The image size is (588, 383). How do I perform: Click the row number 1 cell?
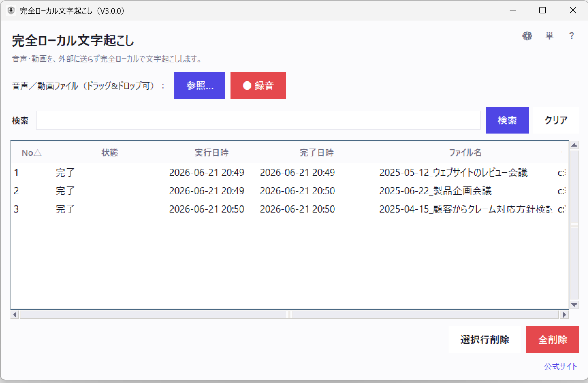click(x=16, y=172)
